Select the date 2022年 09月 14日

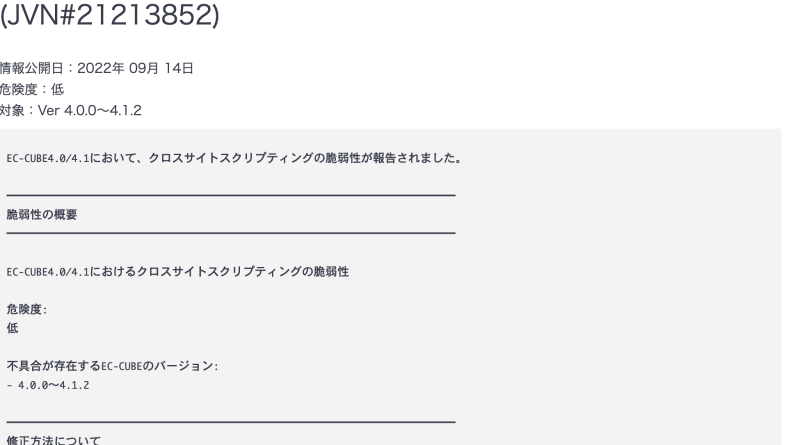(x=135, y=68)
